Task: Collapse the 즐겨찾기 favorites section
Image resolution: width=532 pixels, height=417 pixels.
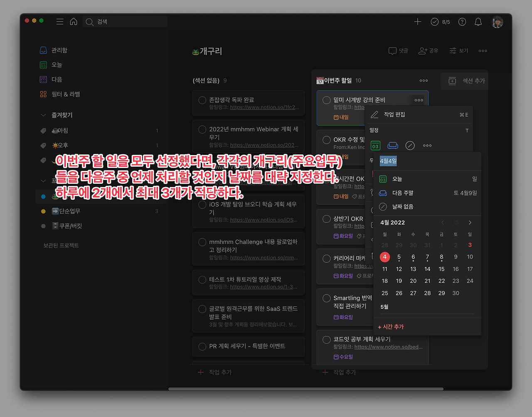Action: (43, 115)
